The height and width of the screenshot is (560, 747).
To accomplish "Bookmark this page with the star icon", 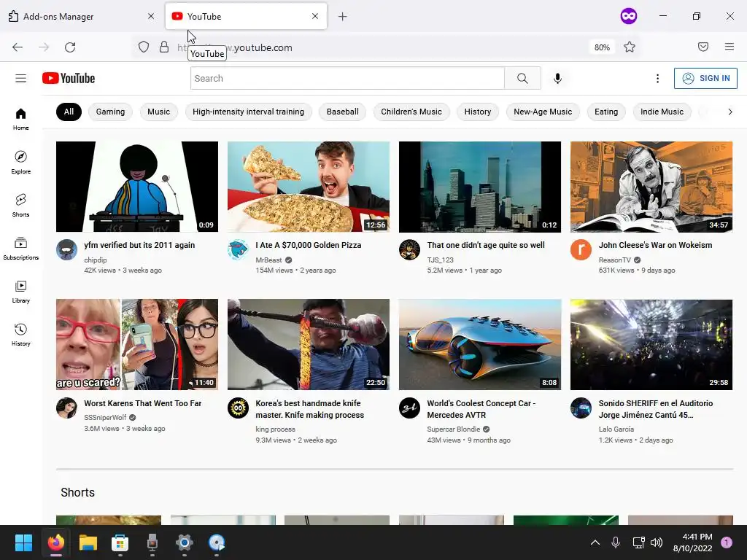I will 630,47.
